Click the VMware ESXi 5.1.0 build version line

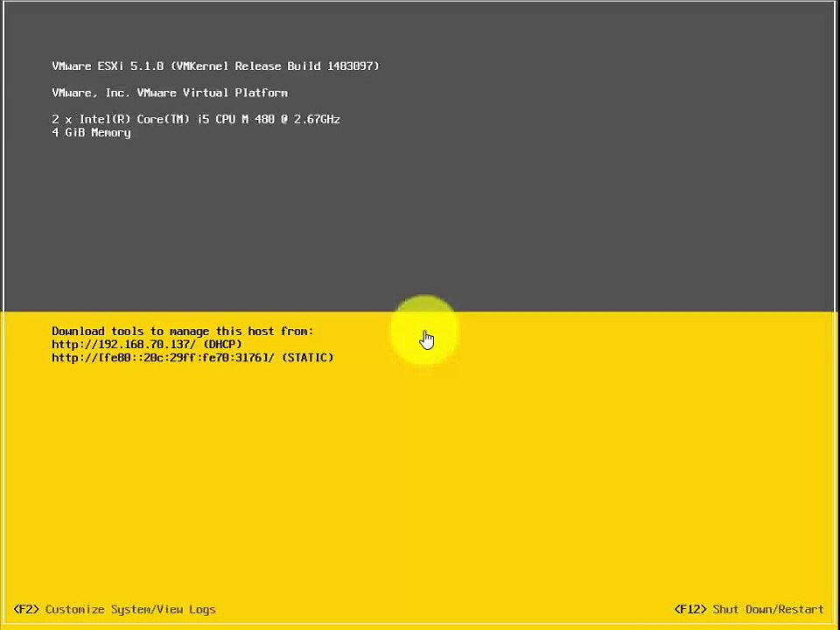point(215,66)
